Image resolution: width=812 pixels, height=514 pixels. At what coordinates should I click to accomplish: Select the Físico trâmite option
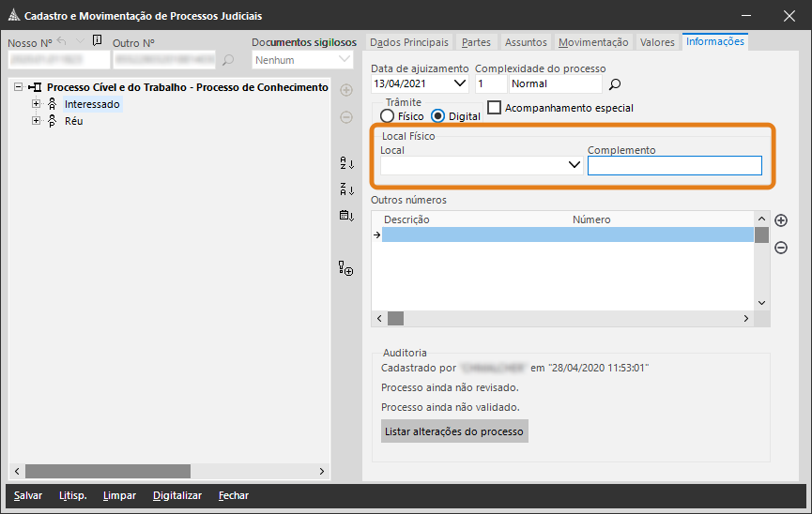[387, 116]
